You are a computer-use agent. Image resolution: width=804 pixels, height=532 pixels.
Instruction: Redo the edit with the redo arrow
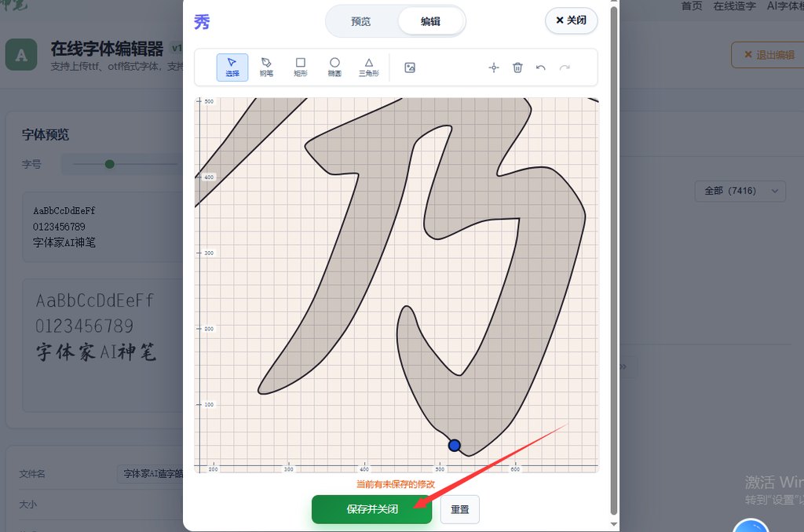(565, 67)
